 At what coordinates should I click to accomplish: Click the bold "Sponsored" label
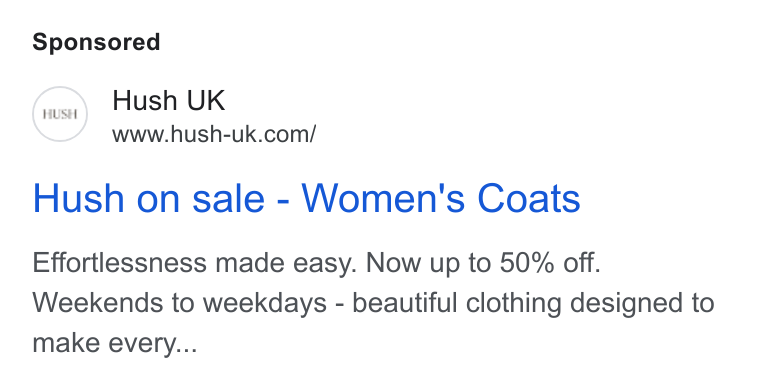click(96, 42)
